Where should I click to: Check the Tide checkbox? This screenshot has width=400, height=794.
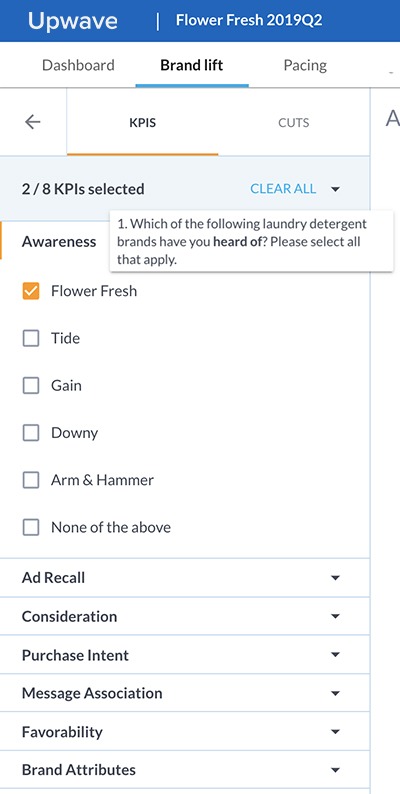31,338
